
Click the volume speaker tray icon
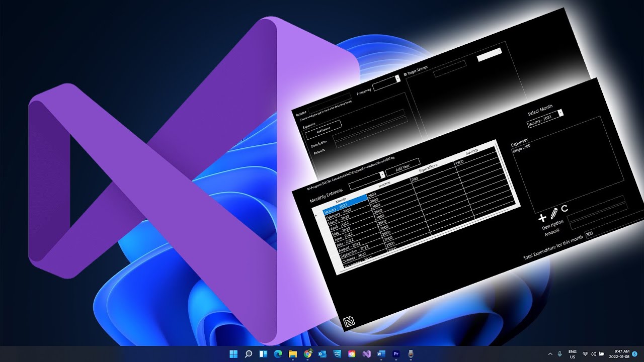pyautogui.click(x=593, y=354)
